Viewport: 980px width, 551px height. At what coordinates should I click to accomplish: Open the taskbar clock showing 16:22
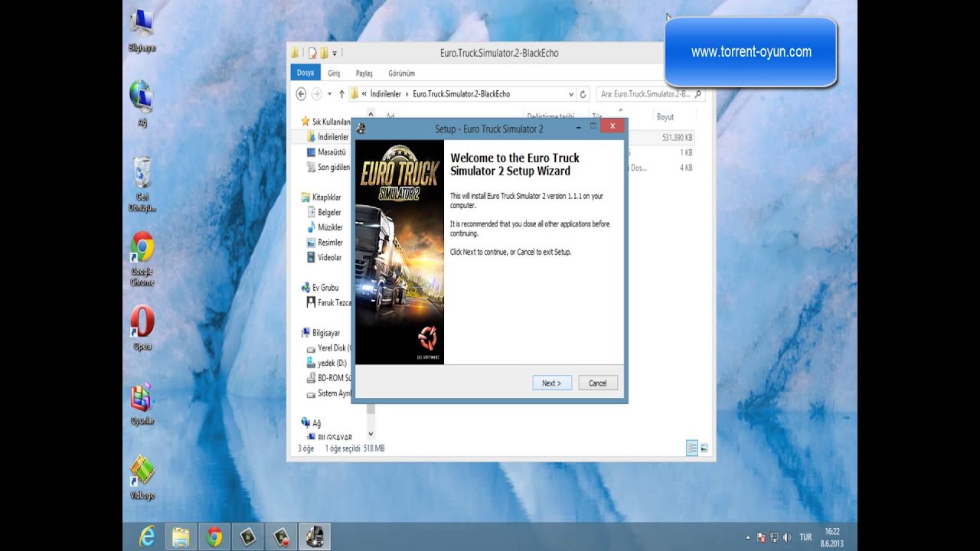coord(831,537)
